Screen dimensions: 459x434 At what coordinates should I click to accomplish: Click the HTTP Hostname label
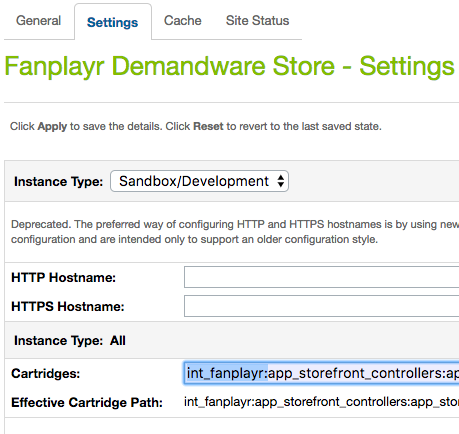point(63,277)
